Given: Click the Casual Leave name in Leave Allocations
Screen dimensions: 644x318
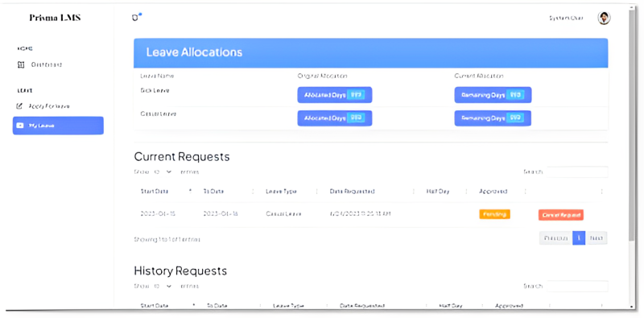Looking at the screenshot, I should coord(158,114).
